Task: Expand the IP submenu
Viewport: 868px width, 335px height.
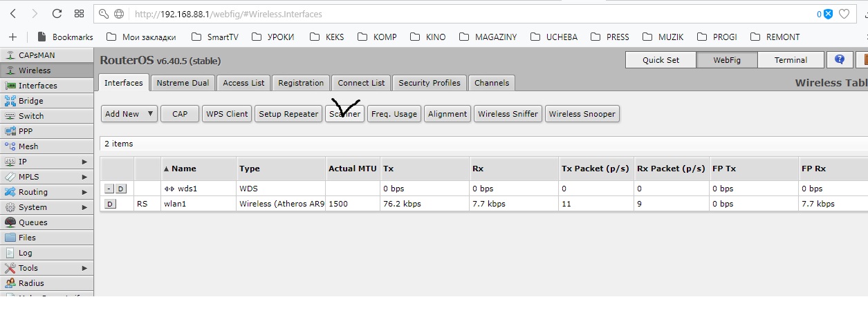Action: point(46,162)
